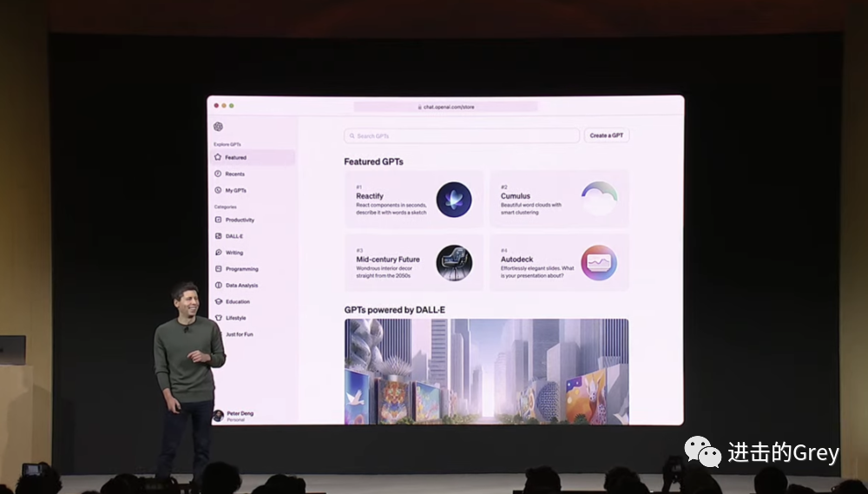This screenshot has height=494, width=868.
Task: Click Peter Deng account name
Action: pos(240,414)
